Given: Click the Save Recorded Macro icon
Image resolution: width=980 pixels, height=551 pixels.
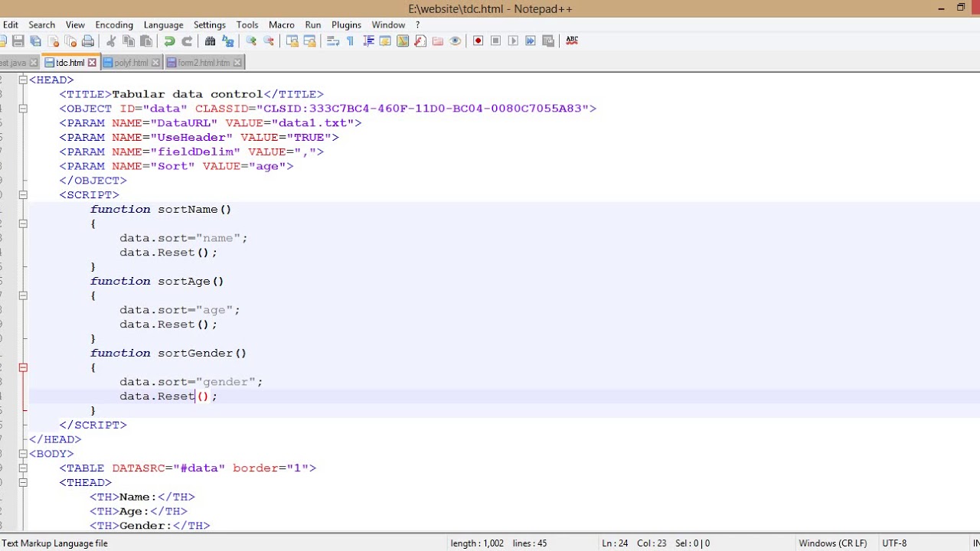Looking at the screenshot, I should click(548, 41).
